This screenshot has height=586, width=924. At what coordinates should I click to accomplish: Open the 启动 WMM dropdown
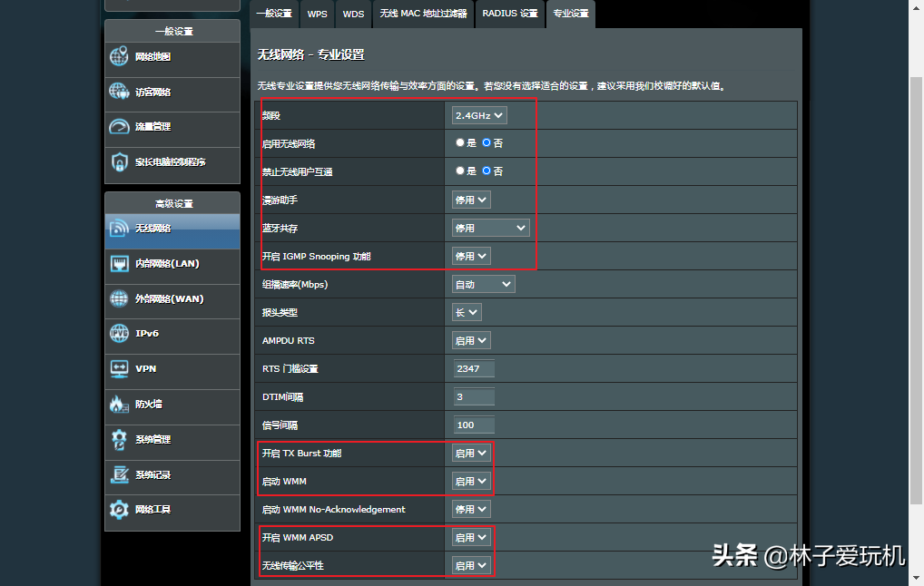tap(471, 481)
